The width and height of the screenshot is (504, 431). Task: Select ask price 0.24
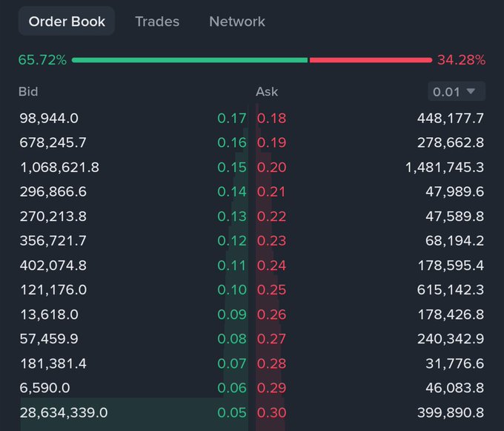(271, 266)
